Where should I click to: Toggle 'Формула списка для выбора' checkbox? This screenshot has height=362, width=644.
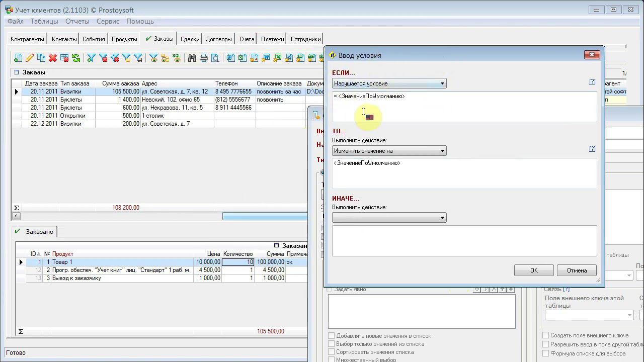(545, 353)
